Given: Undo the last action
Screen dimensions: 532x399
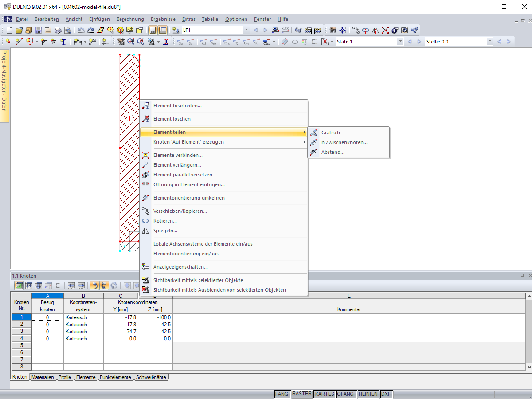Looking at the screenshot, I should pos(81,30).
